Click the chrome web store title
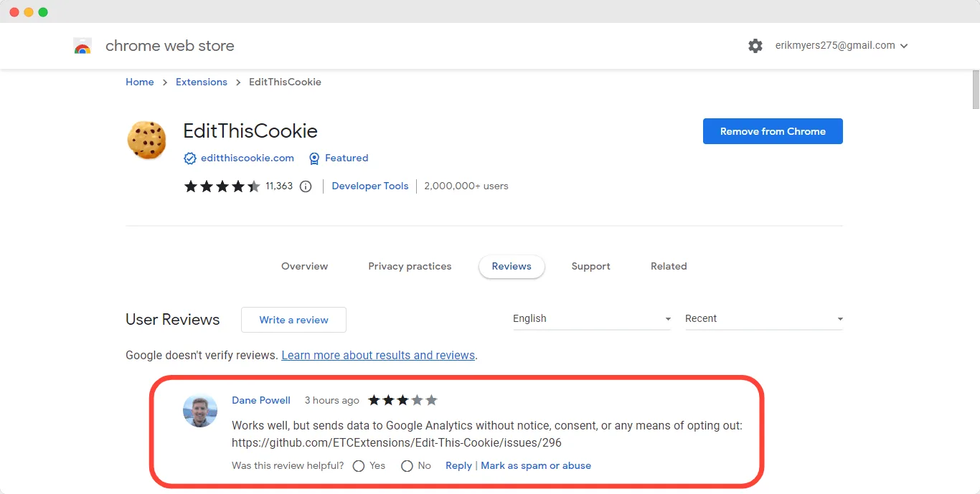The height and width of the screenshot is (494, 980). pyautogui.click(x=170, y=46)
